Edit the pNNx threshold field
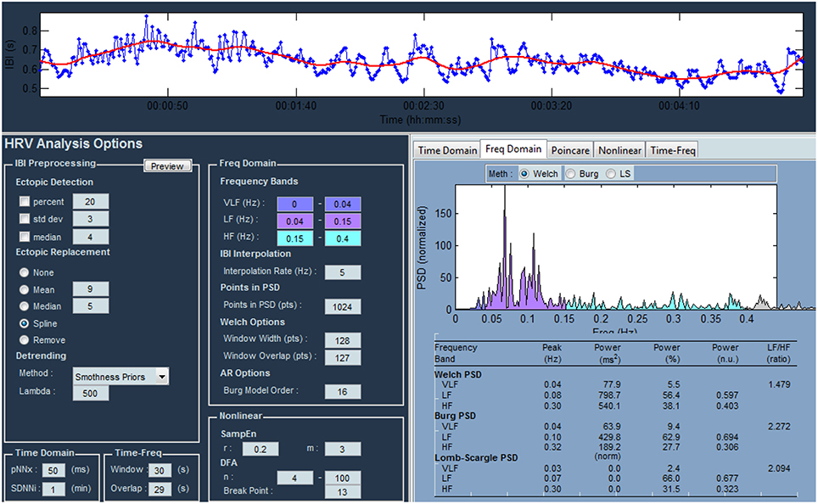 pos(53,471)
